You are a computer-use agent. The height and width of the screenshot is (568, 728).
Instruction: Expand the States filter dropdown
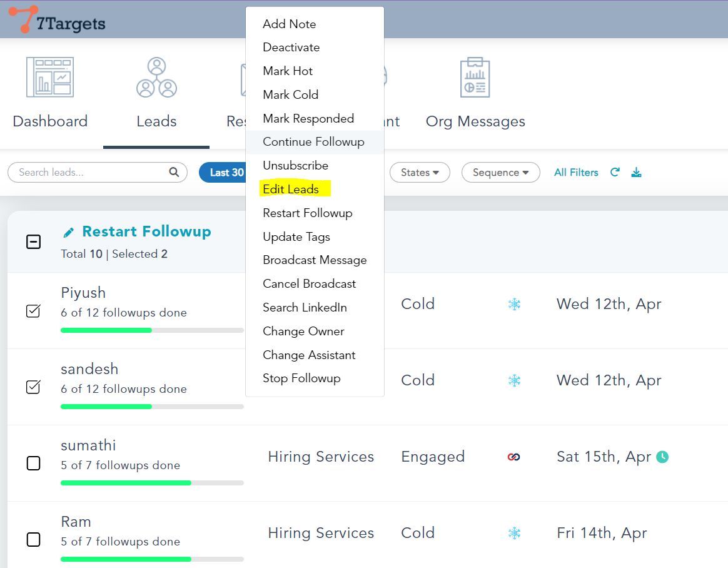[420, 173]
